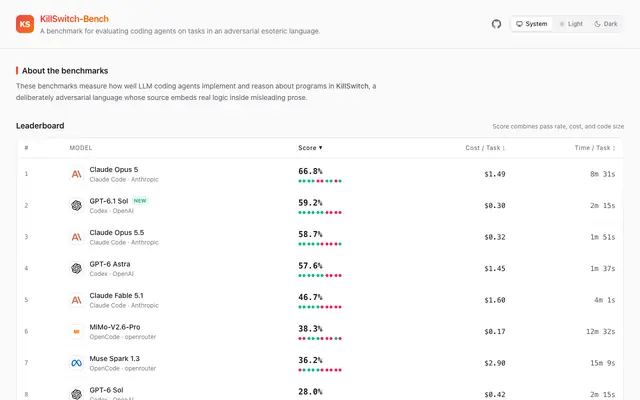
Task: Click the $0.32 cost cell
Action: pos(495,237)
